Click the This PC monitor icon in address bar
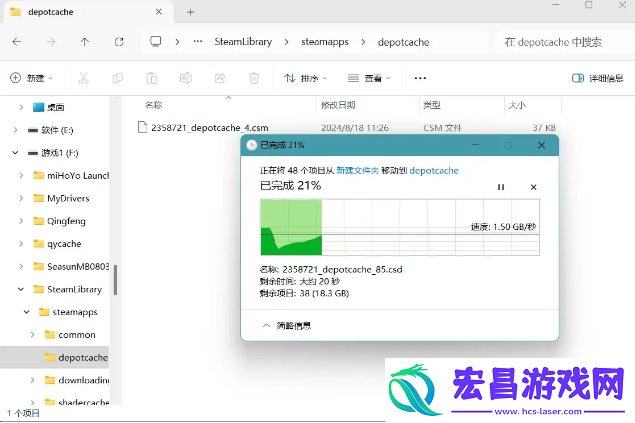 156,42
